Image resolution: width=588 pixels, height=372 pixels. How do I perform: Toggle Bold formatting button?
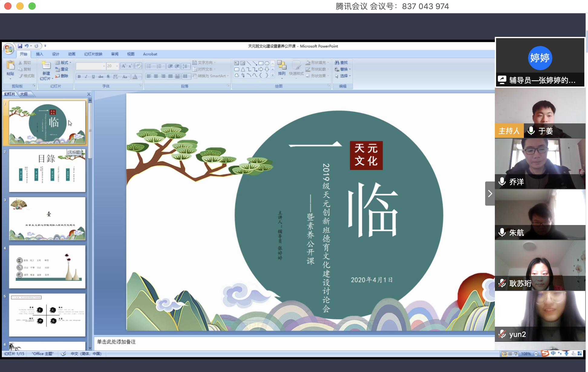[79, 77]
